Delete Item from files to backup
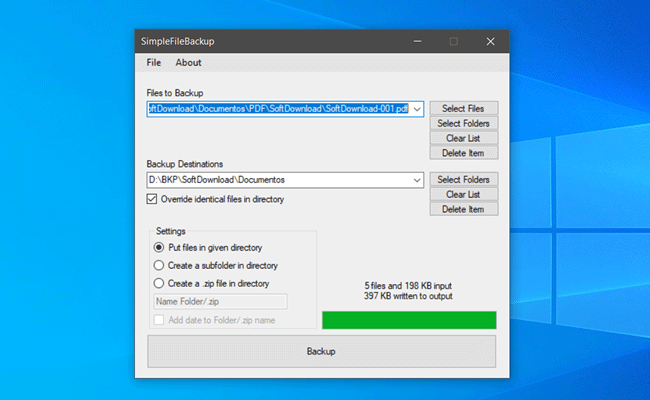 463,153
